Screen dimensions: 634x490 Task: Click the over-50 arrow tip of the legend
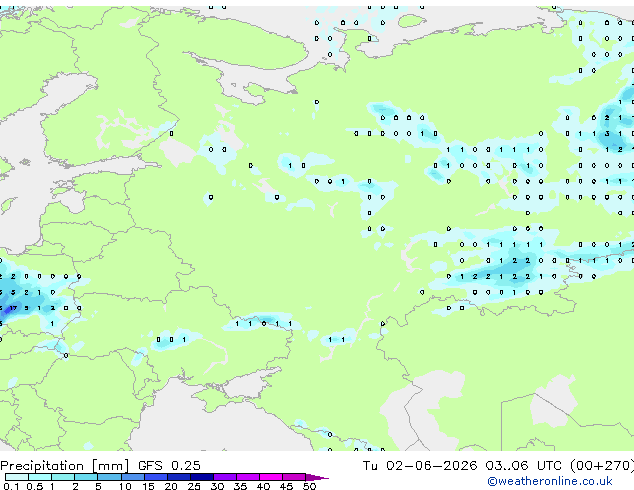coord(317,477)
